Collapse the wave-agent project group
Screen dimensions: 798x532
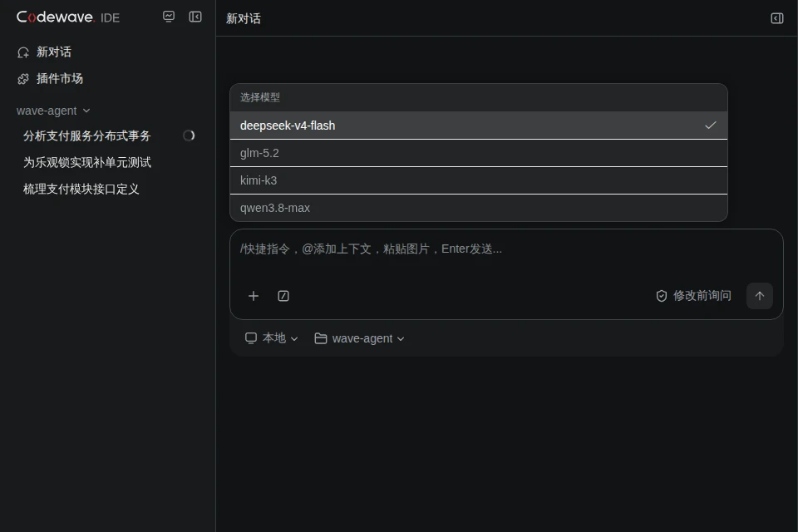point(53,111)
